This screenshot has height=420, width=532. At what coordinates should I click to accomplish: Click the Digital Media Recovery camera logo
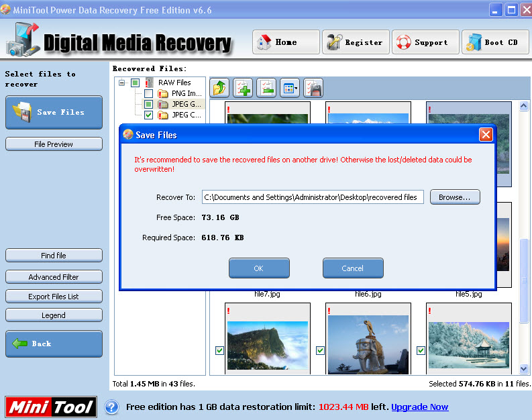click(22, 40)
